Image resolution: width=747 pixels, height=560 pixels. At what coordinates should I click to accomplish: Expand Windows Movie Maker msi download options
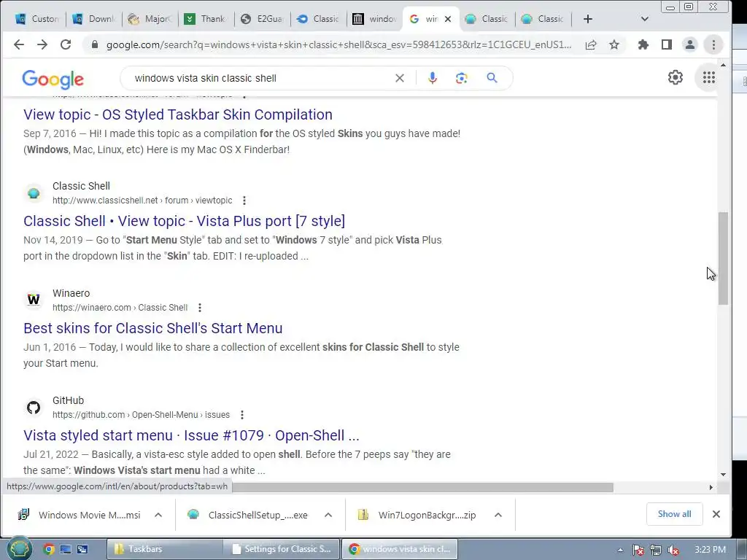158,515
